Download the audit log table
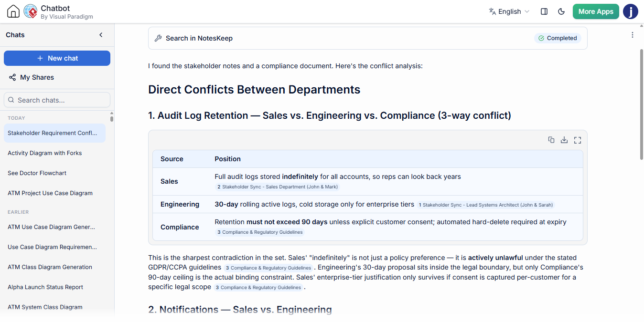Image resolution: width=644 pixels, height=322 pixels. pyautogui.click(x=564, y=140)
